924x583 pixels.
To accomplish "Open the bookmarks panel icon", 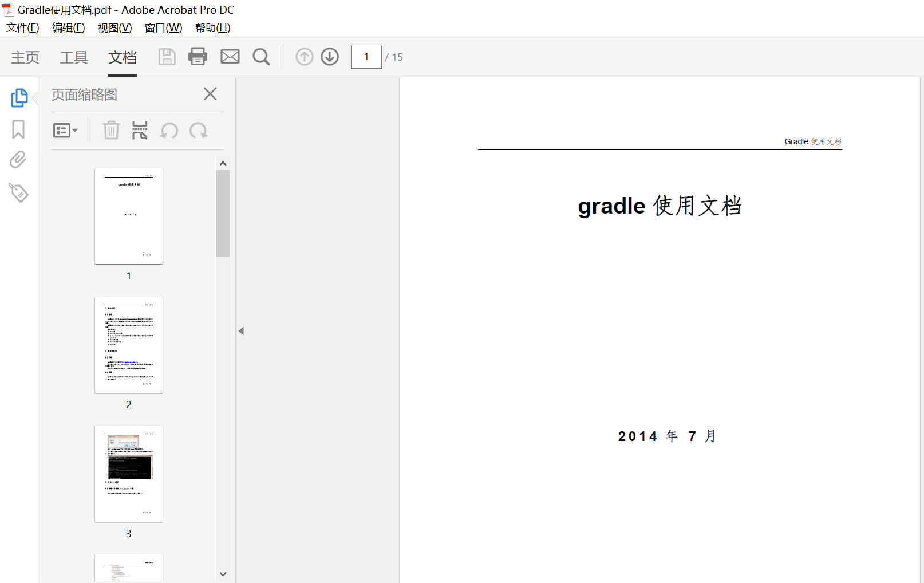I will (x=18, y=129).
